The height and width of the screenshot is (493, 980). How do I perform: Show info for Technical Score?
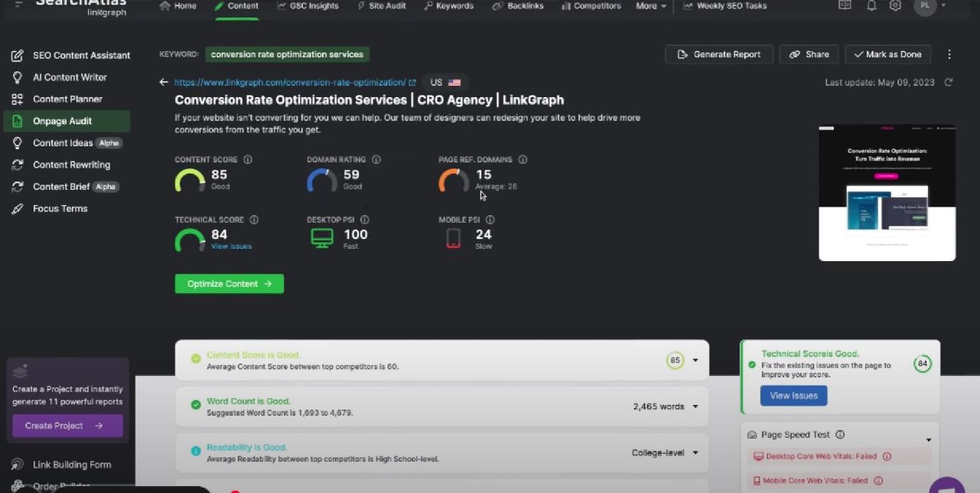click(x=253, y=220)
